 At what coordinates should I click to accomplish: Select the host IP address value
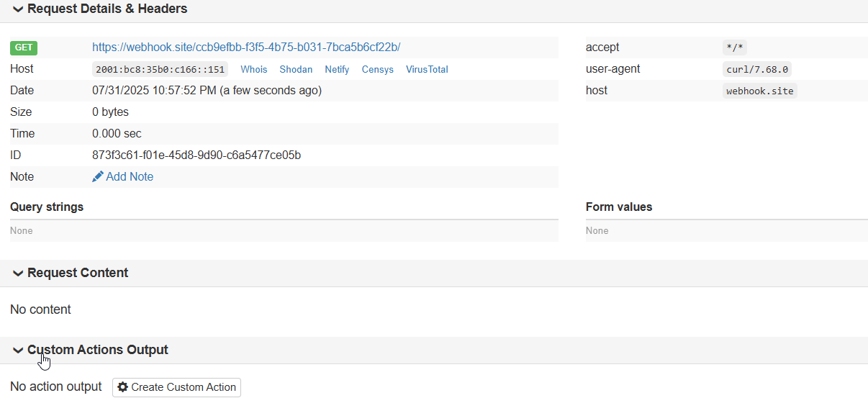[x=161, y=70]
